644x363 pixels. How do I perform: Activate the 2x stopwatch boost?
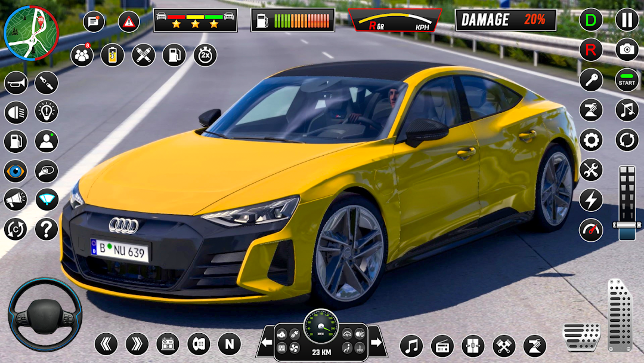205,55
